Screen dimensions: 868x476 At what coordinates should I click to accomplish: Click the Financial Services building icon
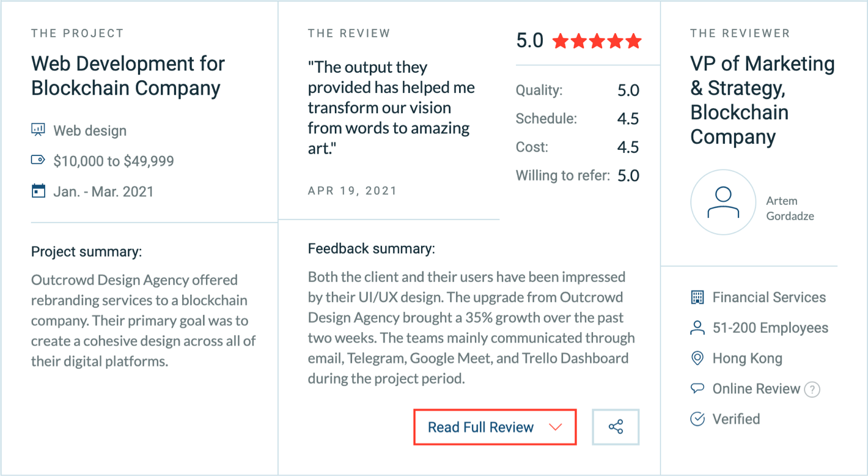click(697, 297)
